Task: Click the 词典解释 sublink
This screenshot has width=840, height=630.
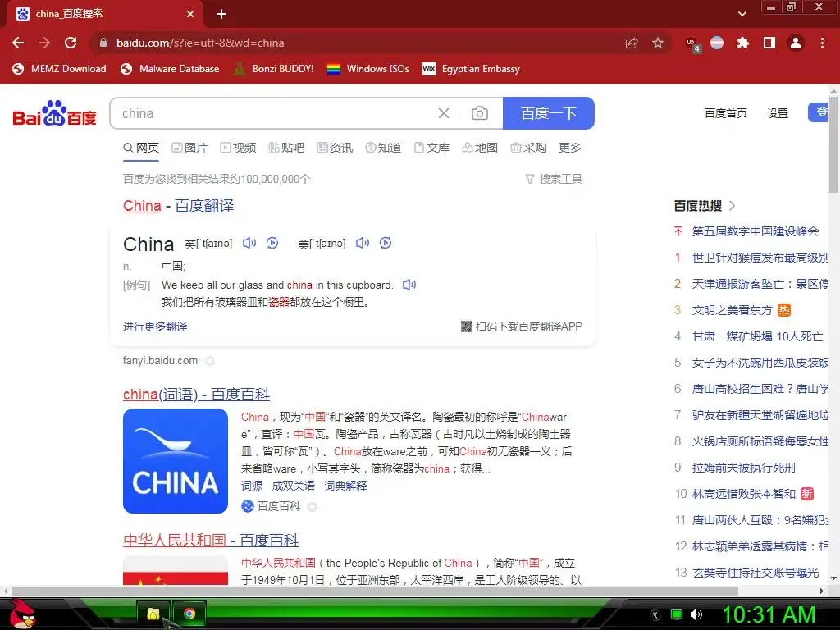Action: click(x=345, y=486)
